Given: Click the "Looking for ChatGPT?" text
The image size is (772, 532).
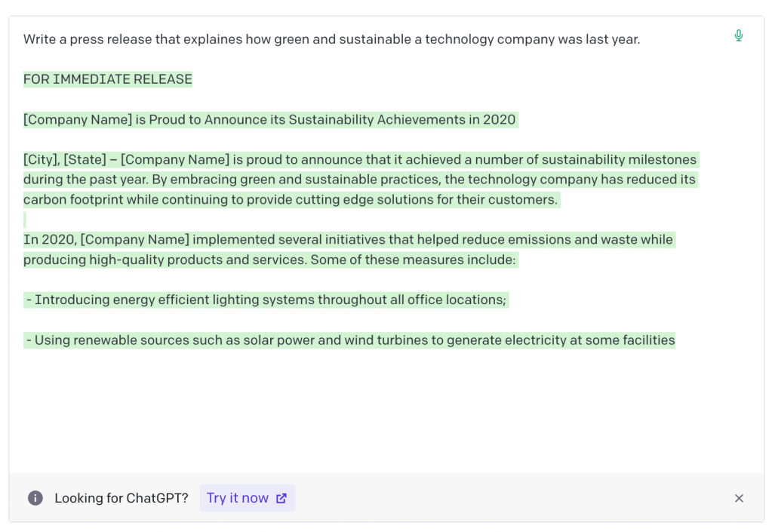Looking at the screenshot, I should coord(121,498).
